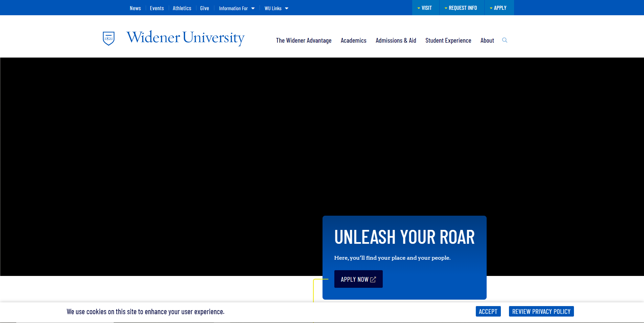Viewport: 644px width, 323px height.
Task: Go to Student Experience section
Action: click(x=448, y=41)
